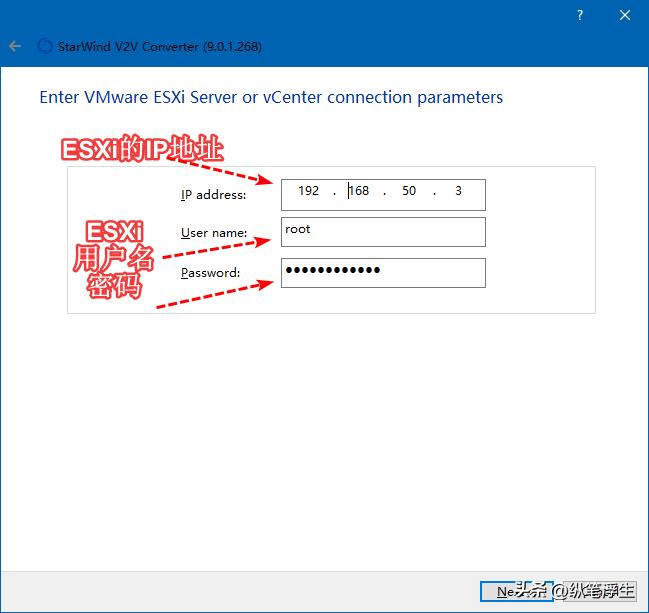The image size is (649, 613).
Task: Click the connection parameters heading
Action: coord(271,97)
